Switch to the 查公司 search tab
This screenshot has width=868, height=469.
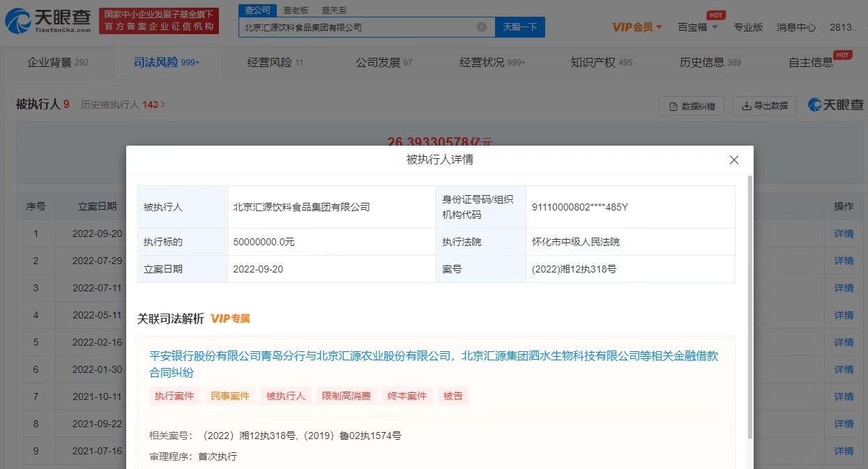click(x=258, y=10)
